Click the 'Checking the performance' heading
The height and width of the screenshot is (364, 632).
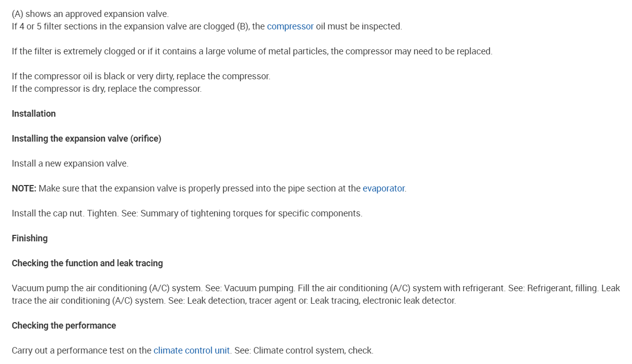point(64,326)
